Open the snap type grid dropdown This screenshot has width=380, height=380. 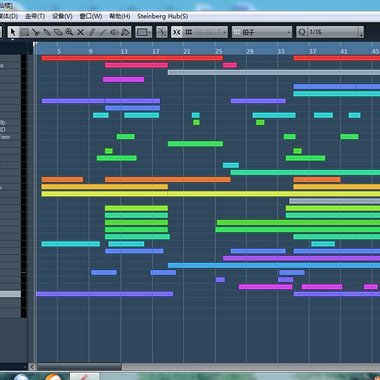[x=205, y=32]
